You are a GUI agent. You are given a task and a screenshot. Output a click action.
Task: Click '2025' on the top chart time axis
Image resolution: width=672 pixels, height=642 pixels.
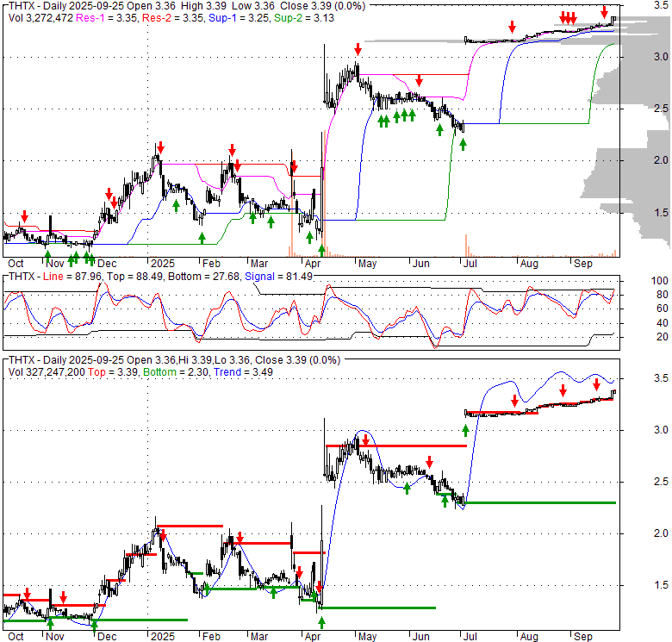click(163, 264)
